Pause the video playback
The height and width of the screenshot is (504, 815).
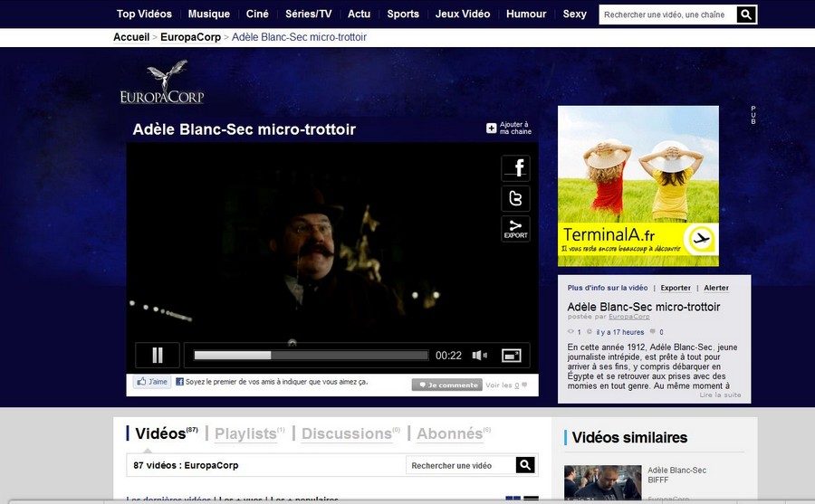tap(158, 356)
